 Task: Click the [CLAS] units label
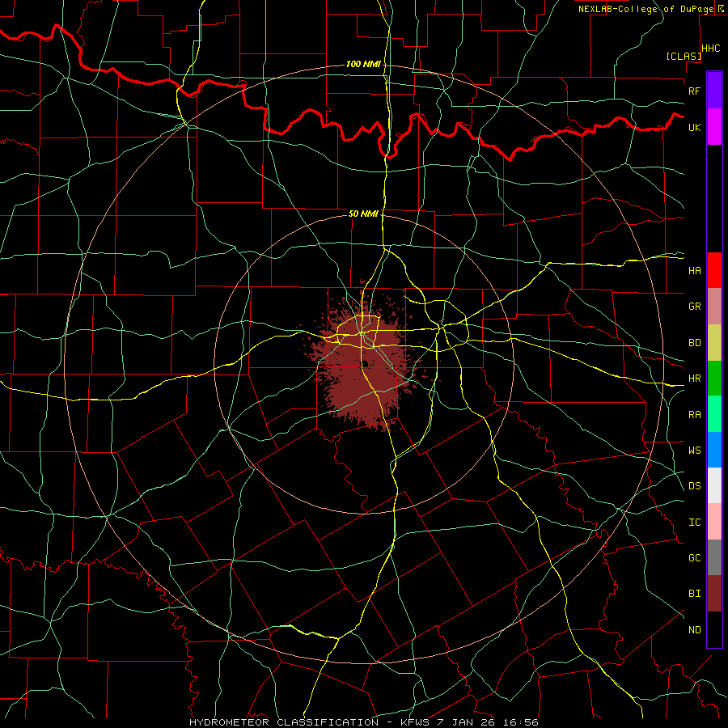point(683,56)
